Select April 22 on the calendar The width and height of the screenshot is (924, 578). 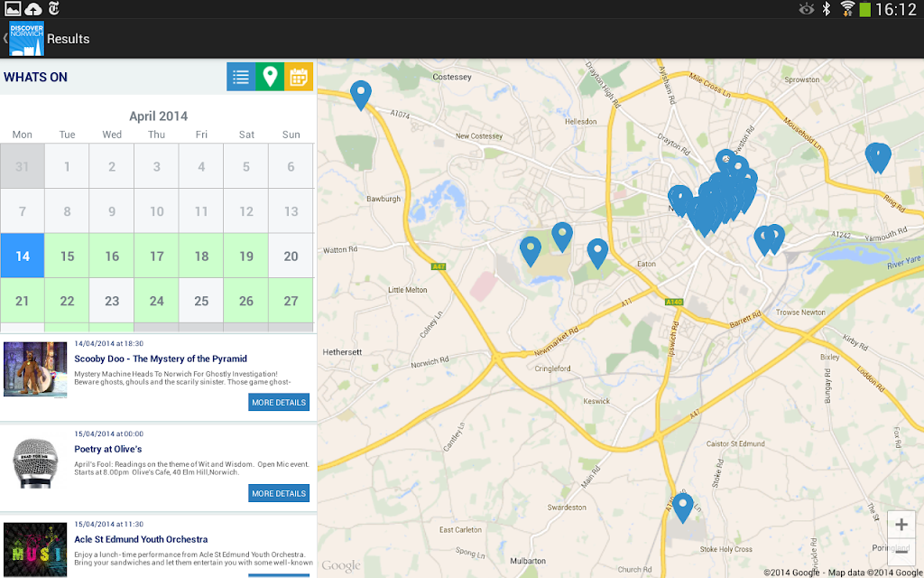pos(67,301)
